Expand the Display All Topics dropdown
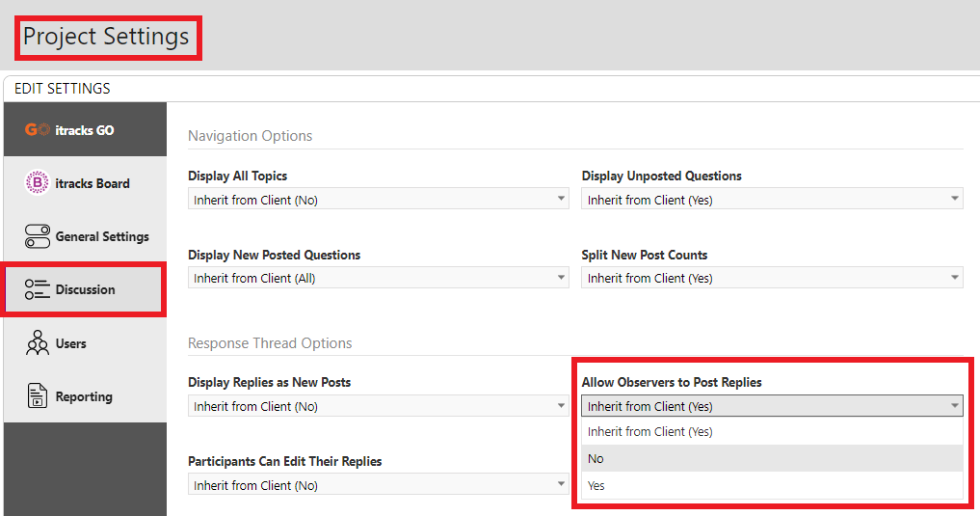This screenshot has width=980, height=516. (378, 199)
